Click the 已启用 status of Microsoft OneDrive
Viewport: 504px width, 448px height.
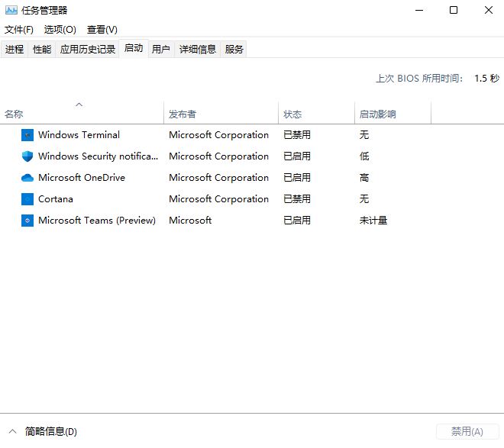pyautogui.click(x=297, y=178)
